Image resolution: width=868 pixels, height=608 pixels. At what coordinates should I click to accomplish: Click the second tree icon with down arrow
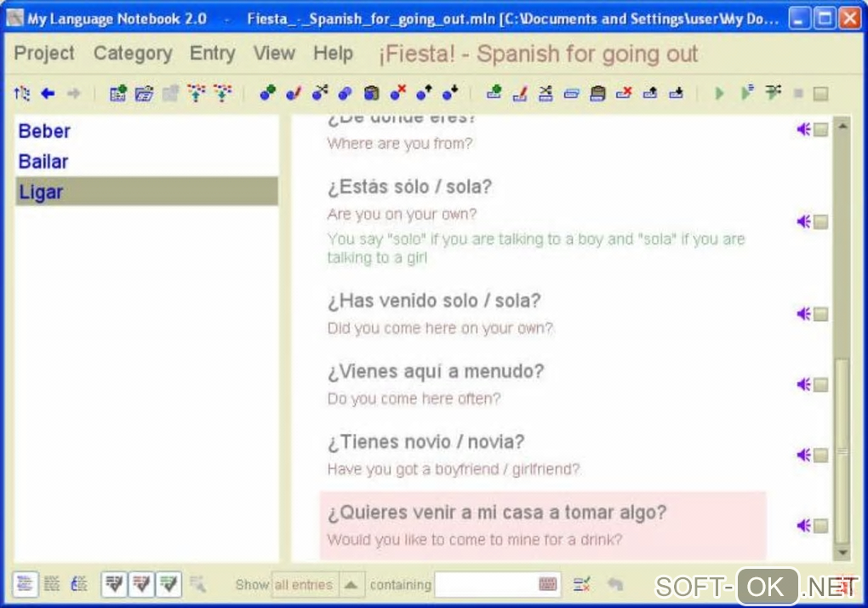(223, 93)
